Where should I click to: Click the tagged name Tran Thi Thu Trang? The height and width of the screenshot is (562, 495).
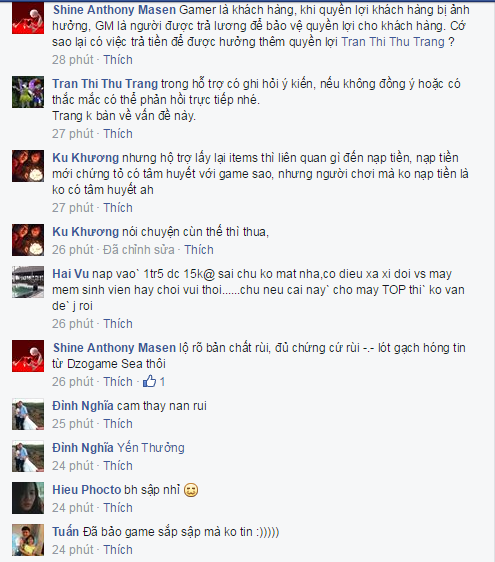coord(392,42)
